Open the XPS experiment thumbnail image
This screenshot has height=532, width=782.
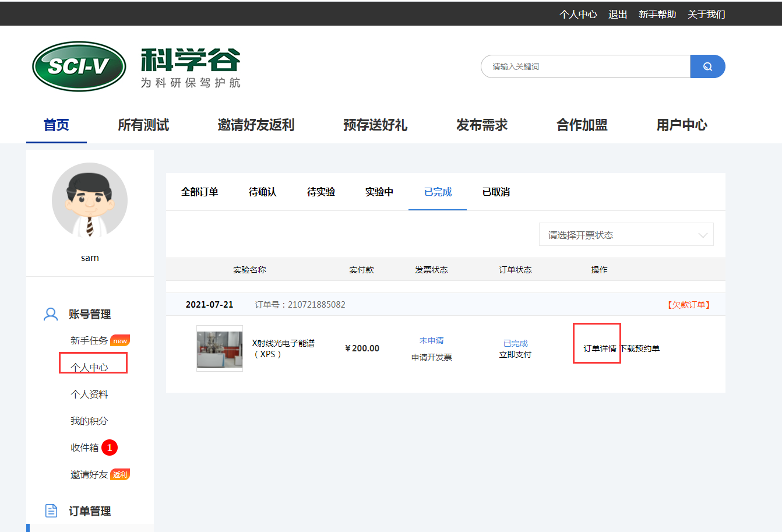point(220,348)
